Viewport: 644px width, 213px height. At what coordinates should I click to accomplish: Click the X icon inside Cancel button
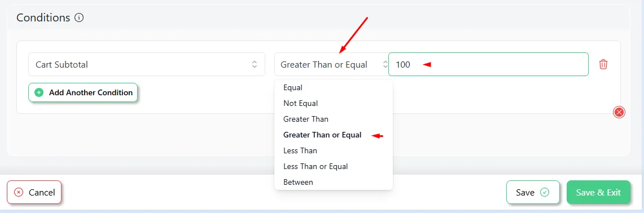[19, 192]
